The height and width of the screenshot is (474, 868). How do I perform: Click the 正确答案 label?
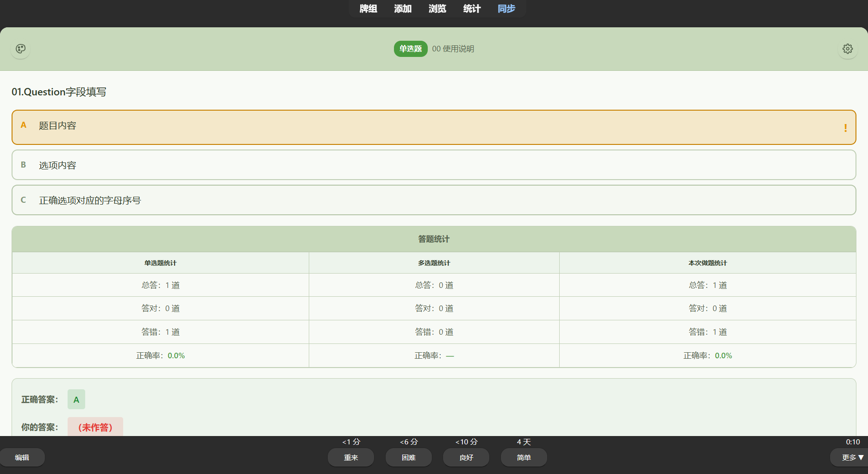[x=40, y=399]
